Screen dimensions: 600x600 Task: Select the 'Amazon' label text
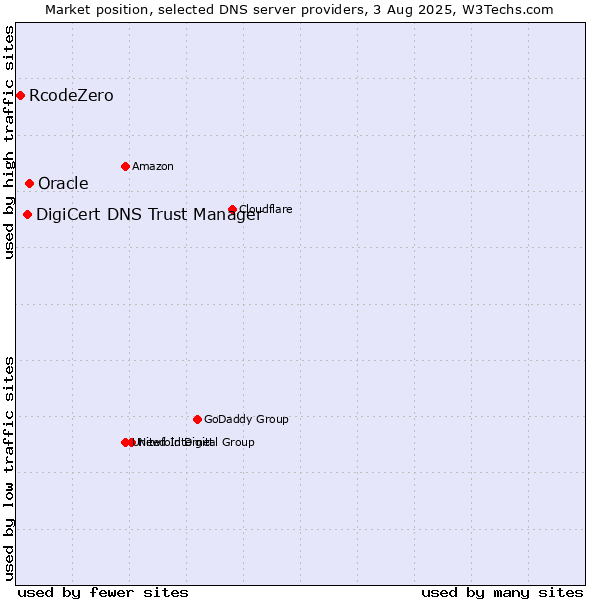click(153, 166)
